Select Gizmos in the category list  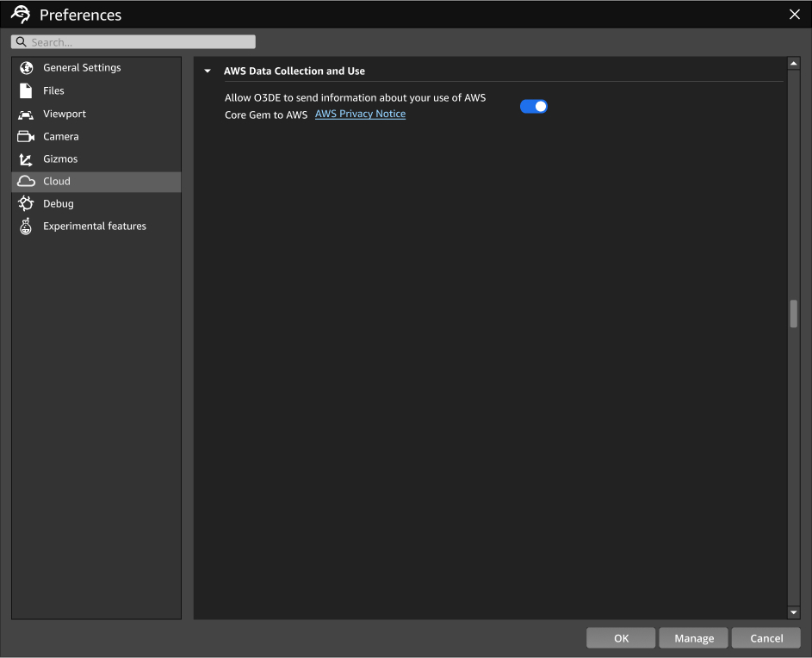[96, 159]
